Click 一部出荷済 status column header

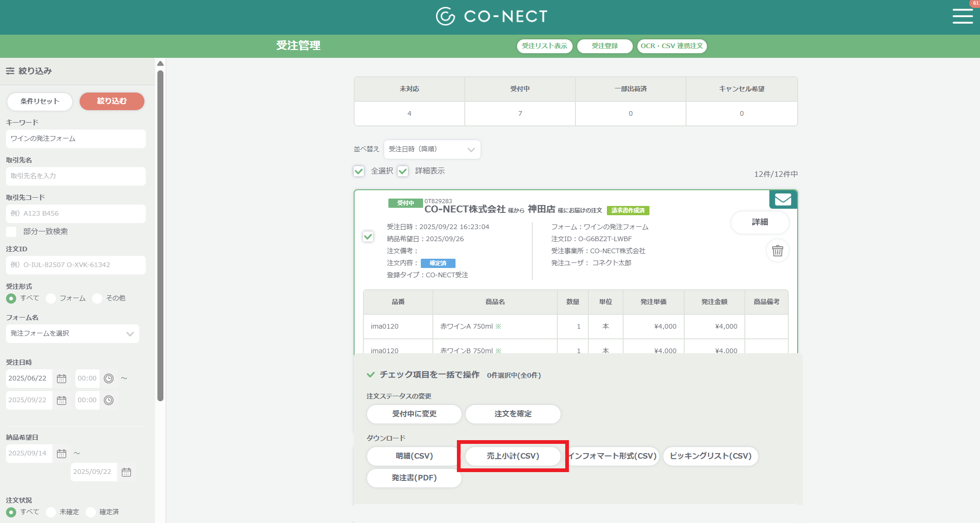pyautogui.click(x=630, y=89)
